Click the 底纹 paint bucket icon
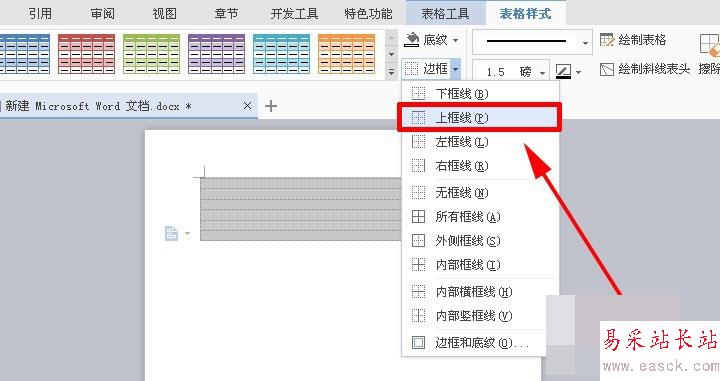This screenshot has width=720, height=381. 411,40
